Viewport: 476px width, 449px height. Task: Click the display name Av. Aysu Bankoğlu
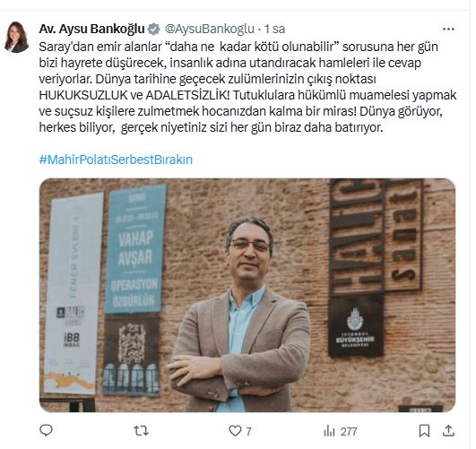pos(91,29)
